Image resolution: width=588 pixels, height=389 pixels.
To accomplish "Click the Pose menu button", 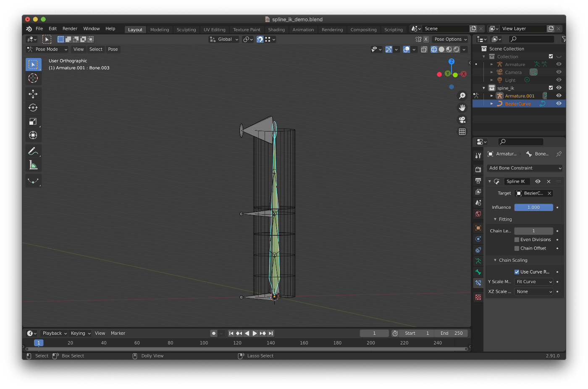I will (113, 49).
